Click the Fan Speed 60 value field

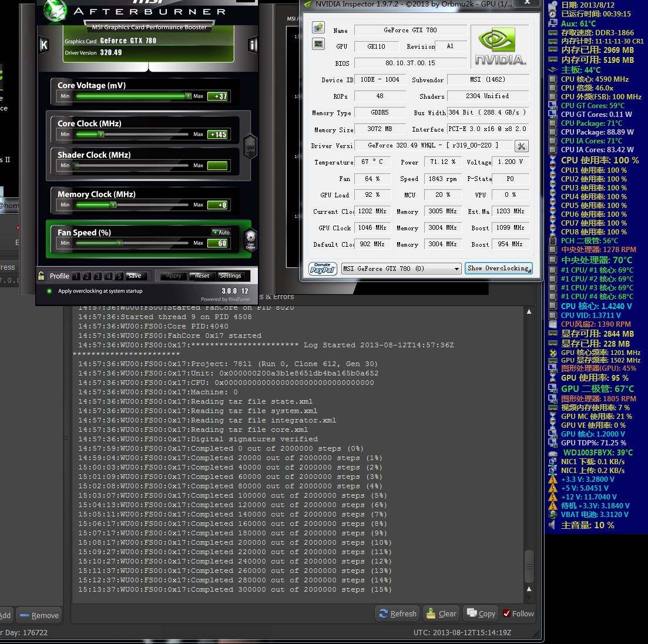[218, 243]
